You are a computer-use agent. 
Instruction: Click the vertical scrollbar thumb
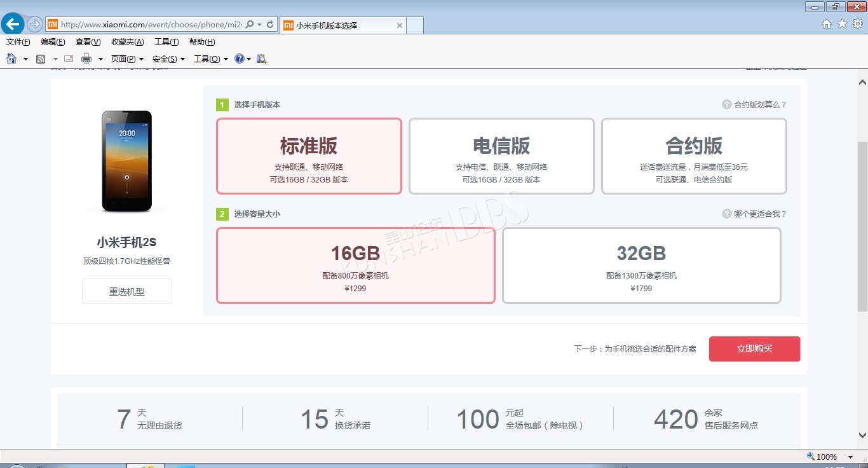(862, 226)
